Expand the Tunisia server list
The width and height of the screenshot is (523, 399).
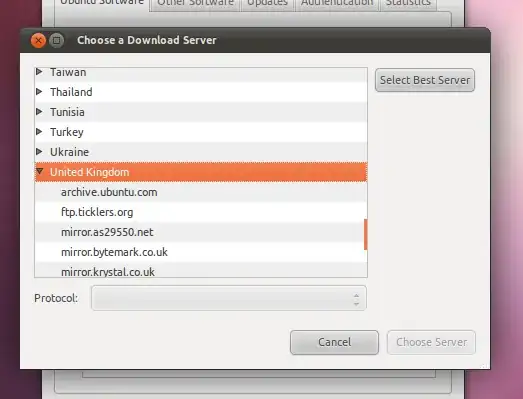39,111
